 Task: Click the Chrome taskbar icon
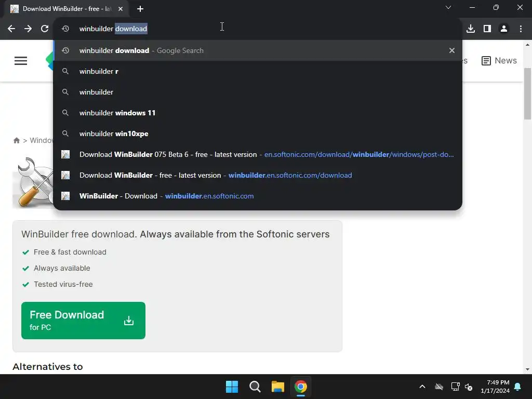point(301,387)
